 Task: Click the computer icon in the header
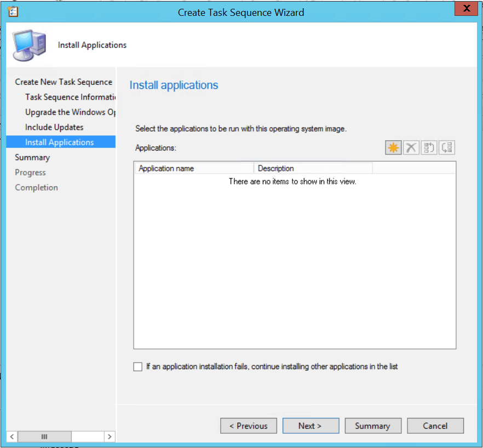coord(29,45)
